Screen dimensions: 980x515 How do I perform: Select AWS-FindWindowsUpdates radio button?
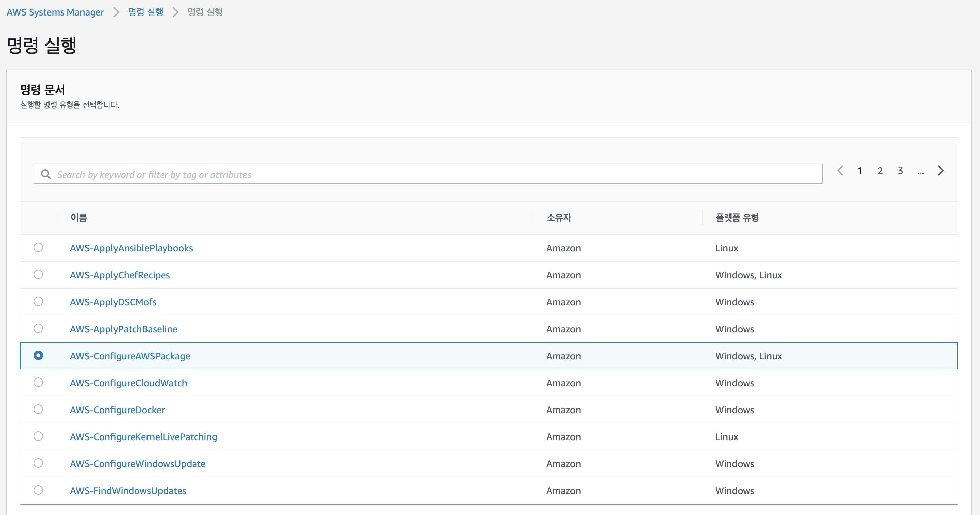point(38,490)
